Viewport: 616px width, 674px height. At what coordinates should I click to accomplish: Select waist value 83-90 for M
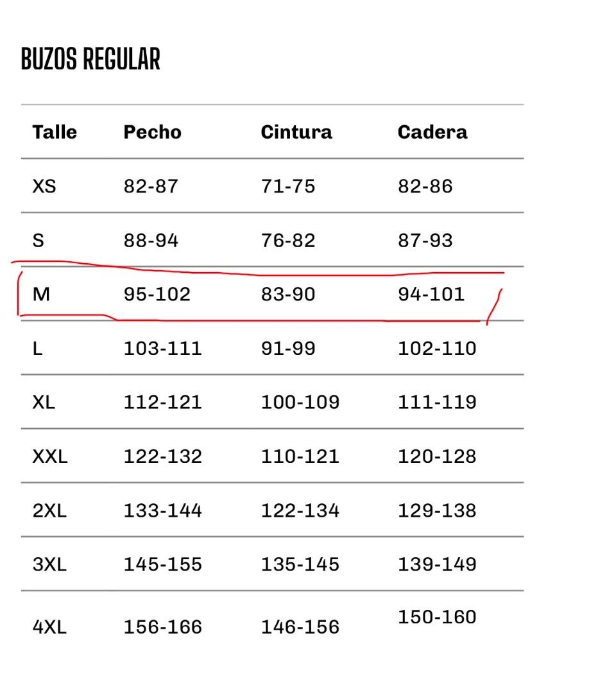pos(288,295)
